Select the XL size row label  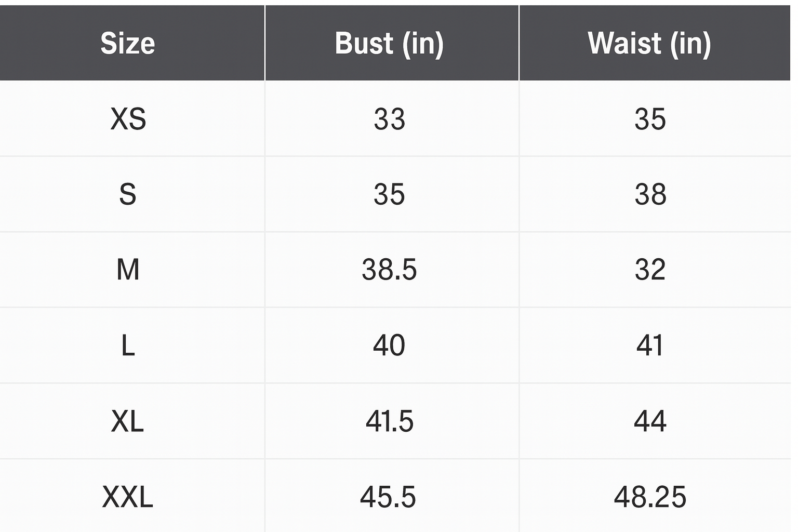pyautogui.click(x=128, y=421)
